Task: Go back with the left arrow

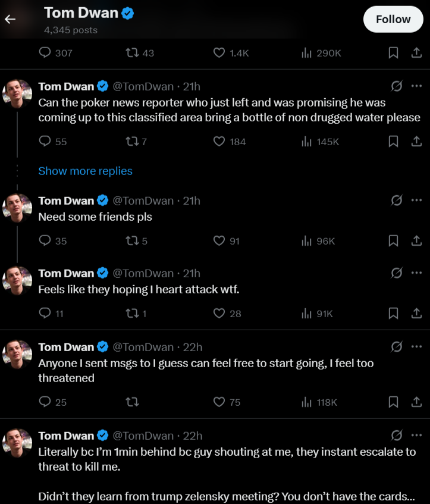Action: [10, 19]
